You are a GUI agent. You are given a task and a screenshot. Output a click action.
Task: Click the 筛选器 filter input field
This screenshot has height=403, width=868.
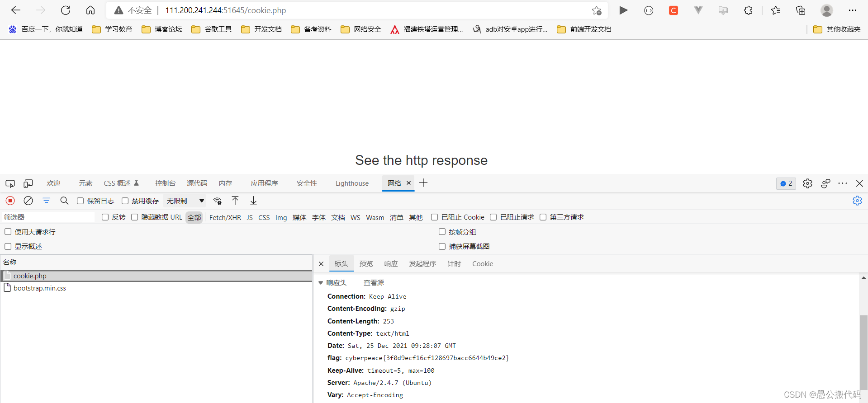pos(48,217)
